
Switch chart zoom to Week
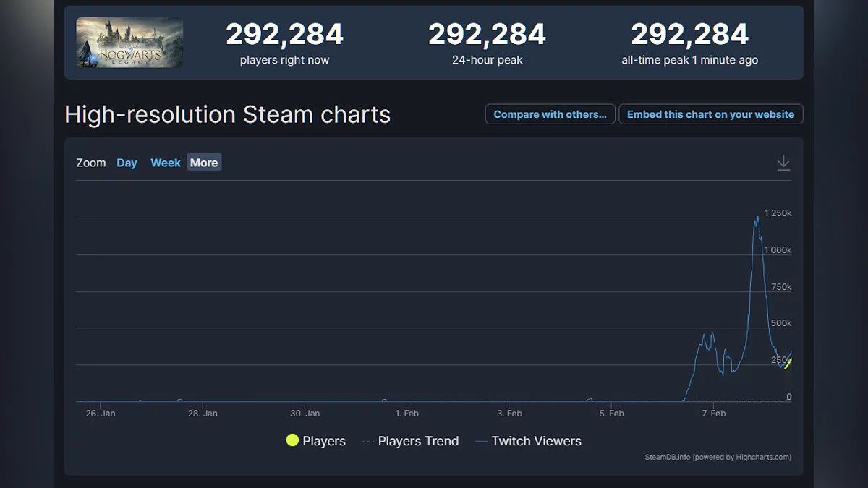(165, 163)
